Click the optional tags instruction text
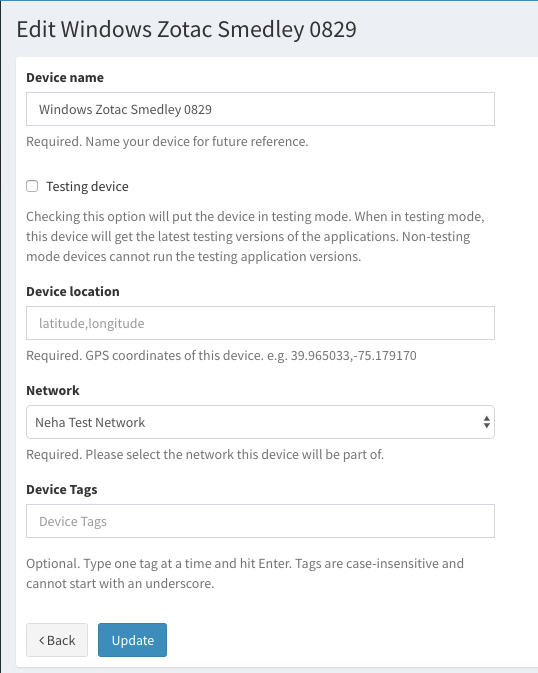The height and width of the screenshot is (673, 538). [x=245, y=573]
